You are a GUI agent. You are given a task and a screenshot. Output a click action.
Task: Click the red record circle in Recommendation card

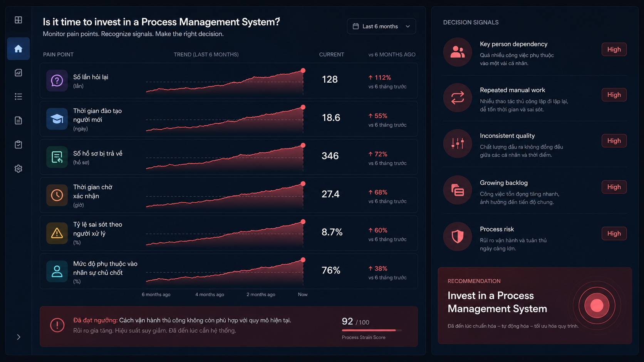pos(597,305)
